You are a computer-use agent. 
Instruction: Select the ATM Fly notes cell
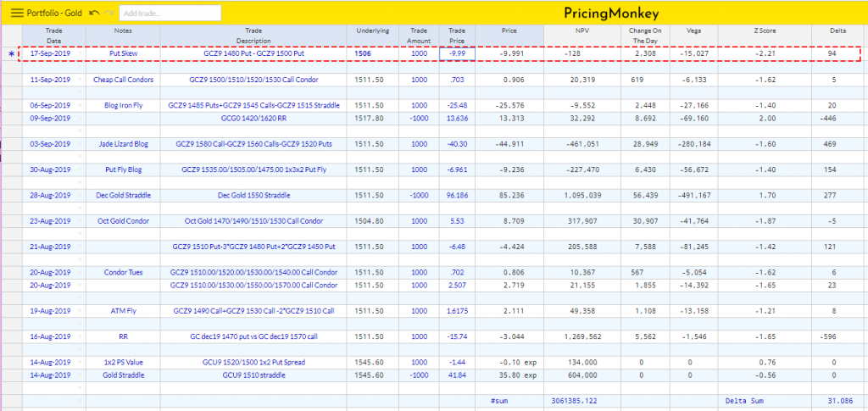(123, 311)
